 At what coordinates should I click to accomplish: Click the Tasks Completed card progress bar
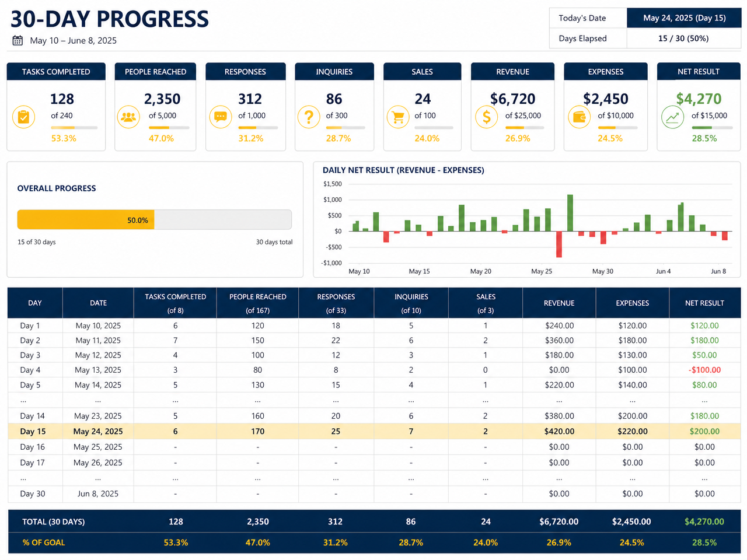pyautogui.click(x=74, y=127)
